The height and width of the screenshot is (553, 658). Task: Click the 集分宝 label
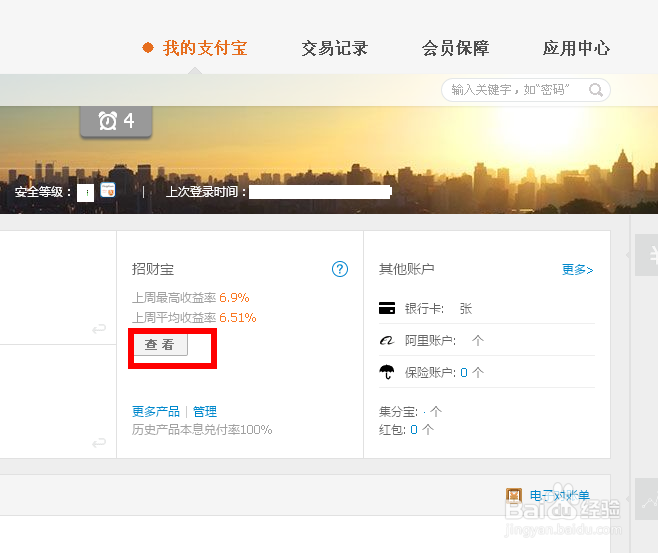398,412
